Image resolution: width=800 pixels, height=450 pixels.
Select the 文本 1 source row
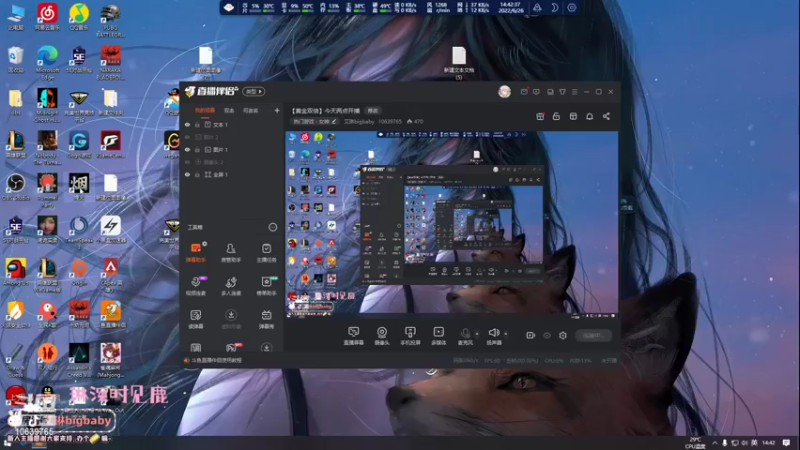pyautogui.click(x=233, y=124)
